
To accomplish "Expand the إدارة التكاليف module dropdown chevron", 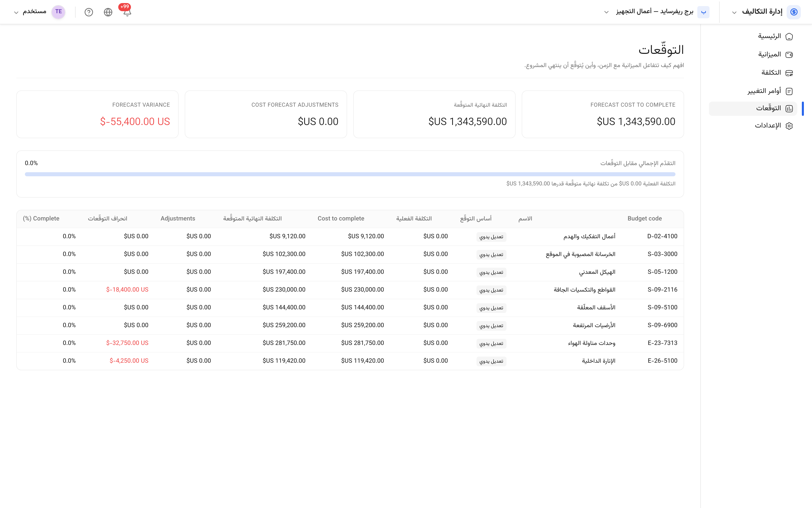I will point(734,12).
